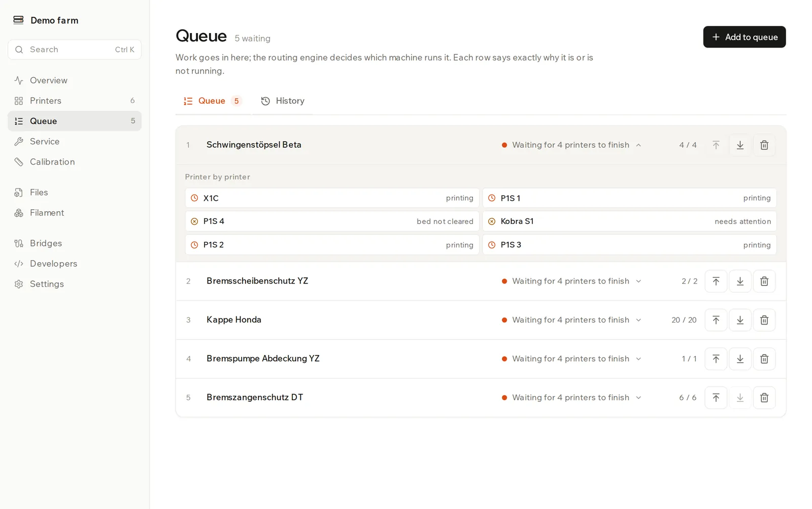Delete the Kappe Honda job
Screen dimensions: 812x509
point(764,320)
